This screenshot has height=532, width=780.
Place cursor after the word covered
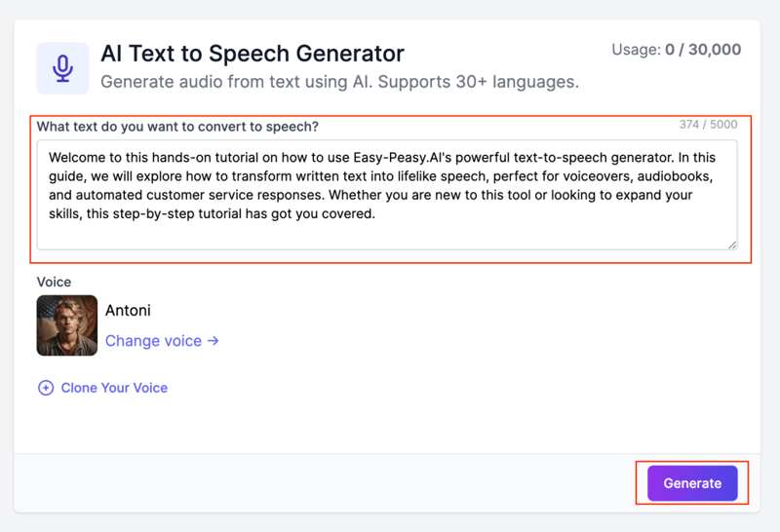click(x=374, y=214)
